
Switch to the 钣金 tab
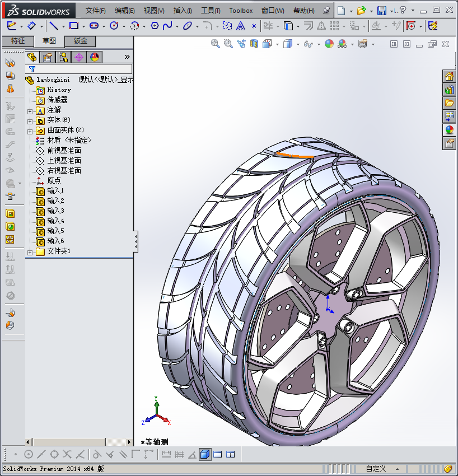coord(80,41)
